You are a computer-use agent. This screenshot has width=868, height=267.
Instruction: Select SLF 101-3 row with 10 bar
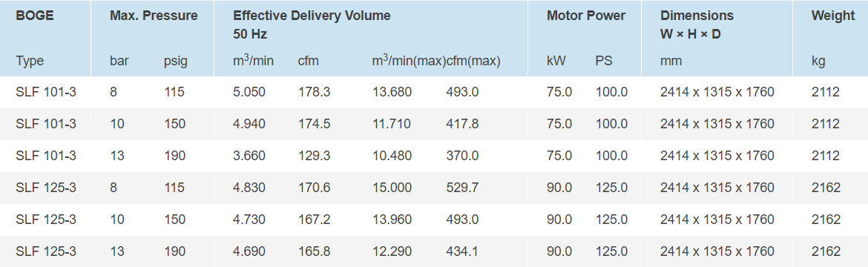(x=434, y=124)
